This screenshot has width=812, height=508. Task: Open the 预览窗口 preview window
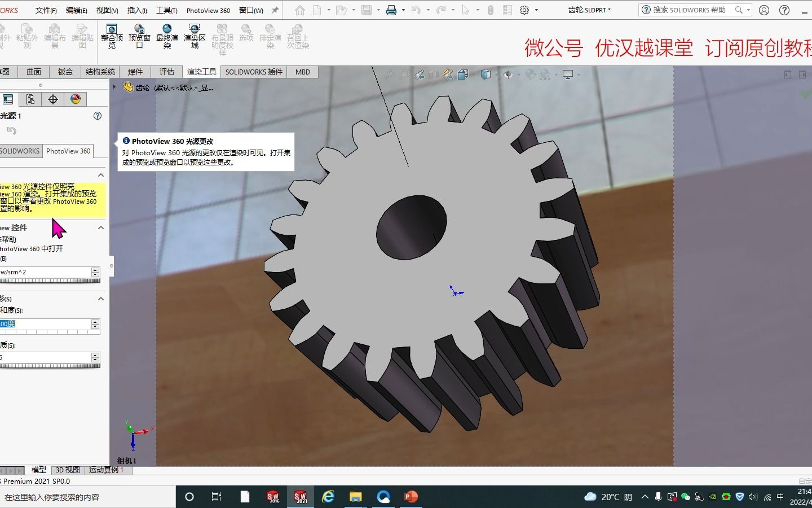(x=139, y=35)
